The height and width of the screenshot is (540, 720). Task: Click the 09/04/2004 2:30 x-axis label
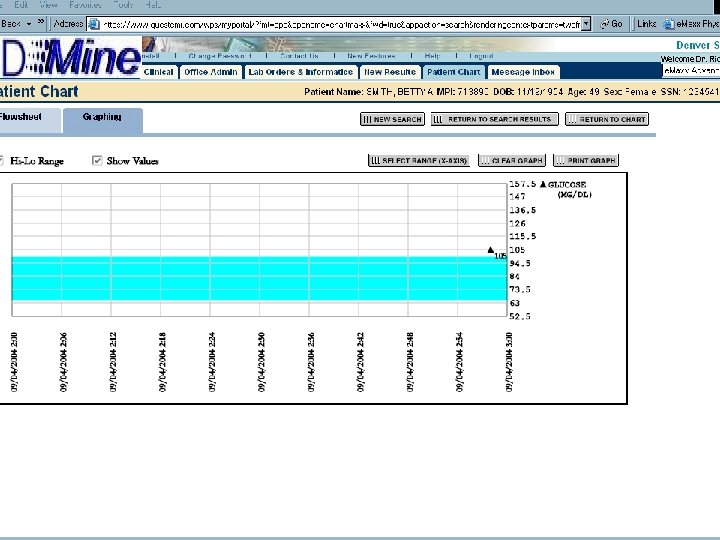(x=261, y=362)
